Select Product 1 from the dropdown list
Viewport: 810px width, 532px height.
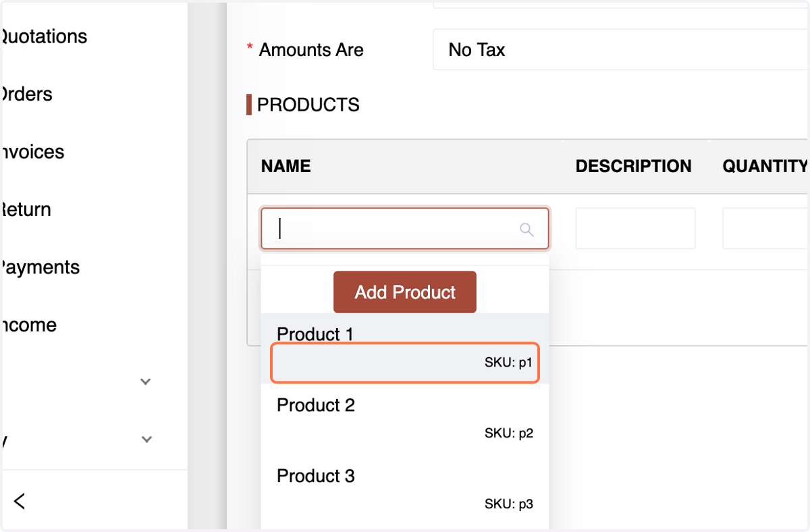pyautogui.click(x=405, y=349)
